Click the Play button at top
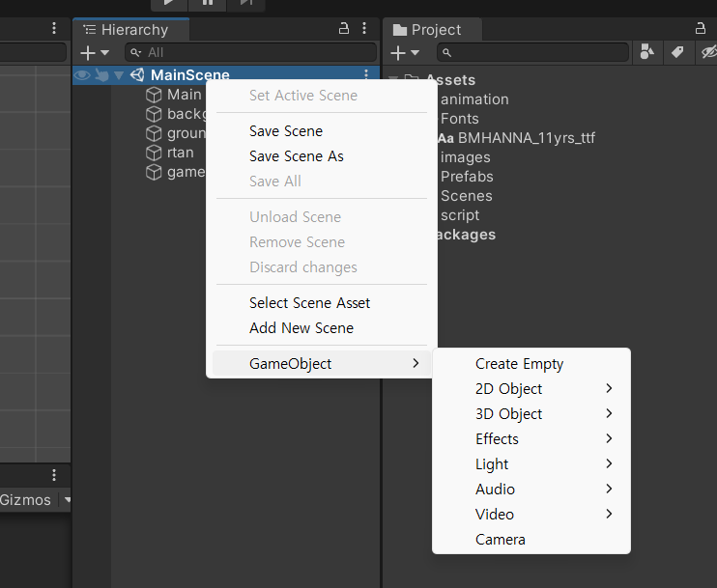 [169, 3]
